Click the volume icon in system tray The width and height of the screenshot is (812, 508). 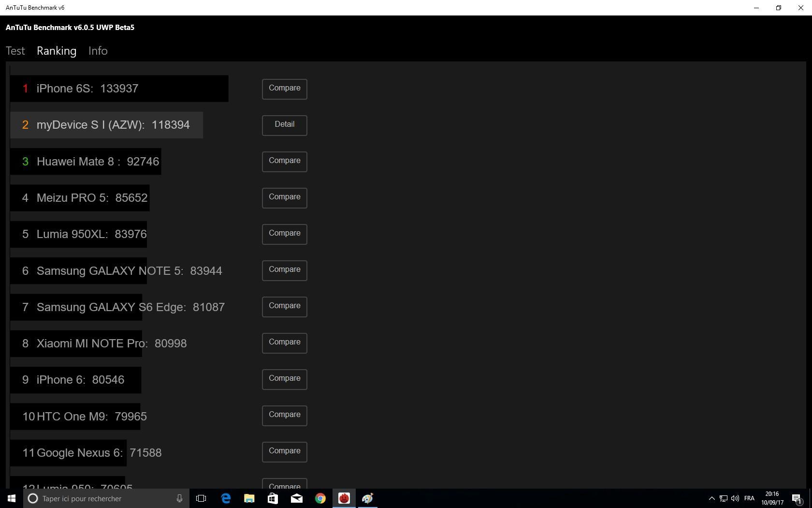click(735, 498)
